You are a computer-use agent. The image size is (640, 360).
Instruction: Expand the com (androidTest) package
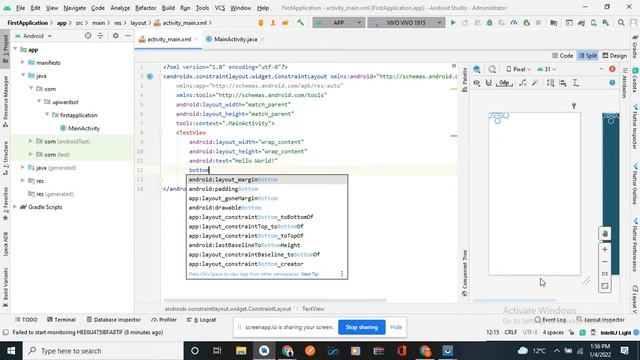(31, 141)
